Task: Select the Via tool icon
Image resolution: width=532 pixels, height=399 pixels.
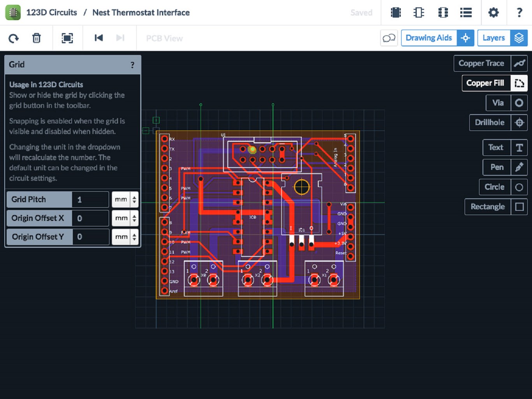Action: (519, 103)
